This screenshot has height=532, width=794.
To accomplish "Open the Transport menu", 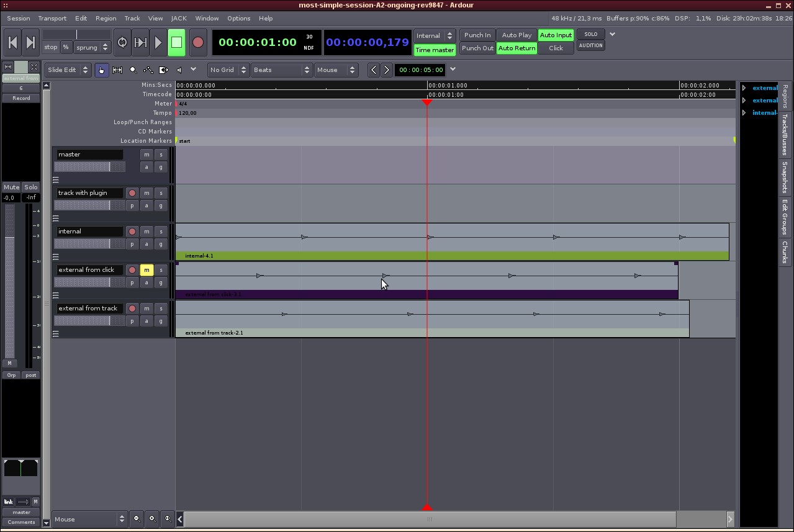I will pos(52,19).
